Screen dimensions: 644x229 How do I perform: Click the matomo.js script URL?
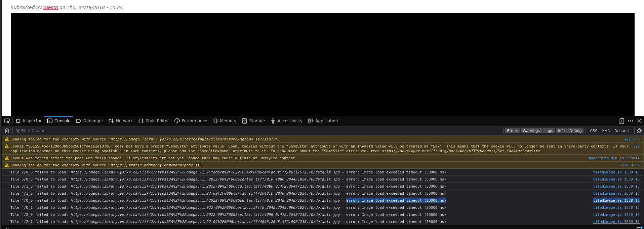point(193,139)
